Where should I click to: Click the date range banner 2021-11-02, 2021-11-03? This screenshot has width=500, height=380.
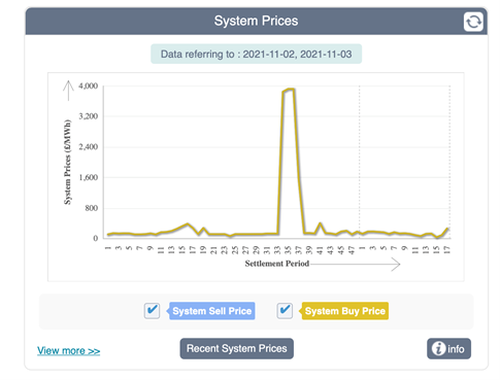[256, 54]
